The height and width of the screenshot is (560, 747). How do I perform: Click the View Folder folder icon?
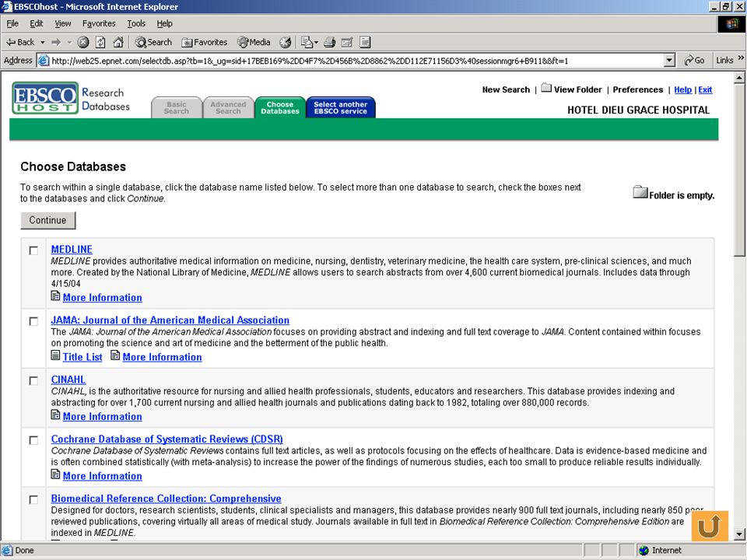[x=546, y=88]
